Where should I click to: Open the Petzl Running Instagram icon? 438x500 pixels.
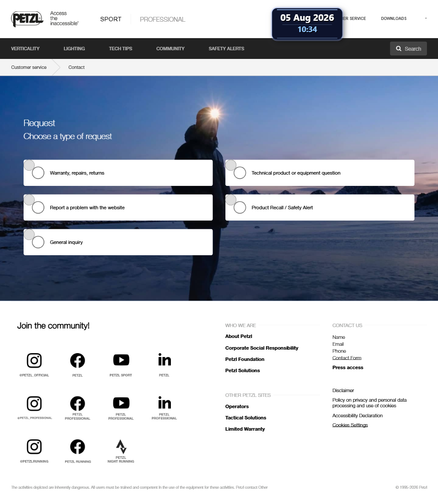(34, 447)
